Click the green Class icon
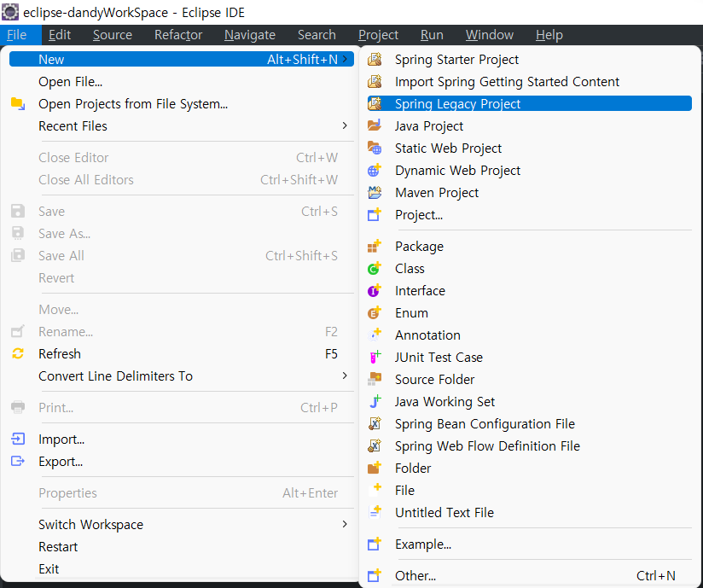The image size is (703, 588). point(375,268)
